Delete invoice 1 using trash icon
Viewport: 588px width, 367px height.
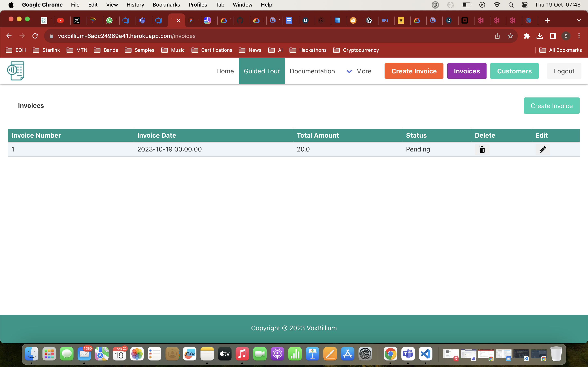[x=482, y=149]
